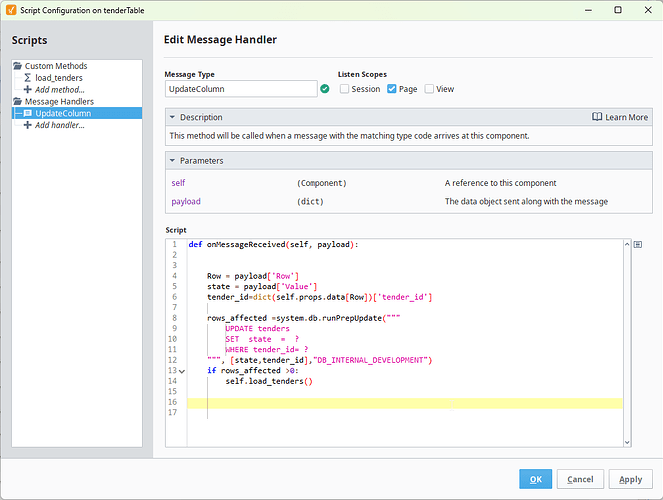
Task: Click the if rows_affected >0 code line
Action: 253,371
